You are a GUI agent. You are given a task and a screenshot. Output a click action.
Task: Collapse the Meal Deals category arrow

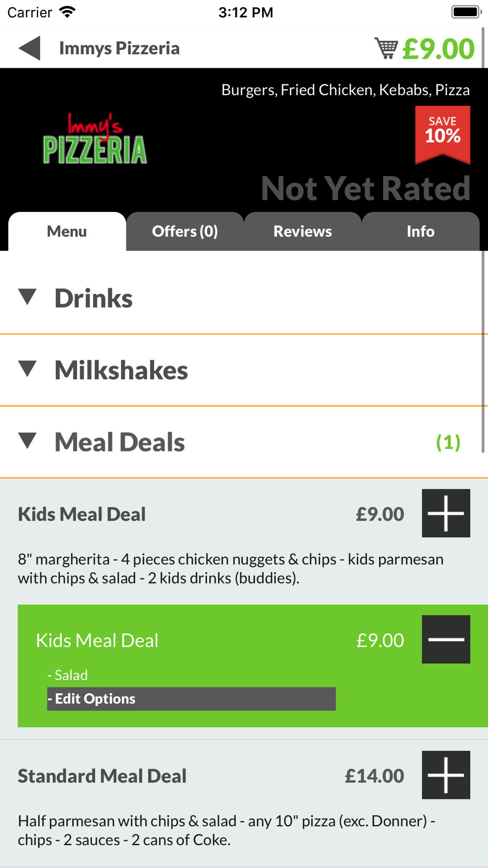(28, 441)
